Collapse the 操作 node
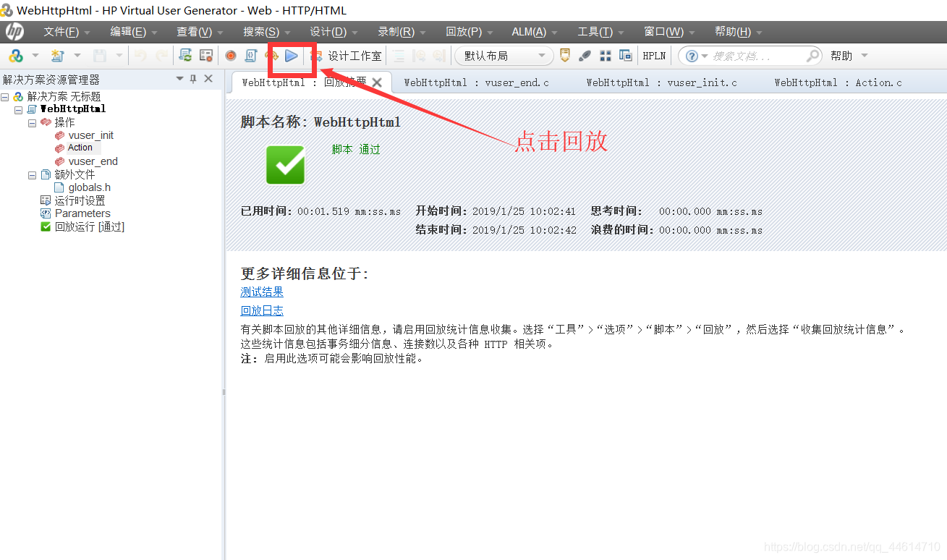The width and height of the screenshot is (947, 560). pyautogui.click(x=32, y=123)
